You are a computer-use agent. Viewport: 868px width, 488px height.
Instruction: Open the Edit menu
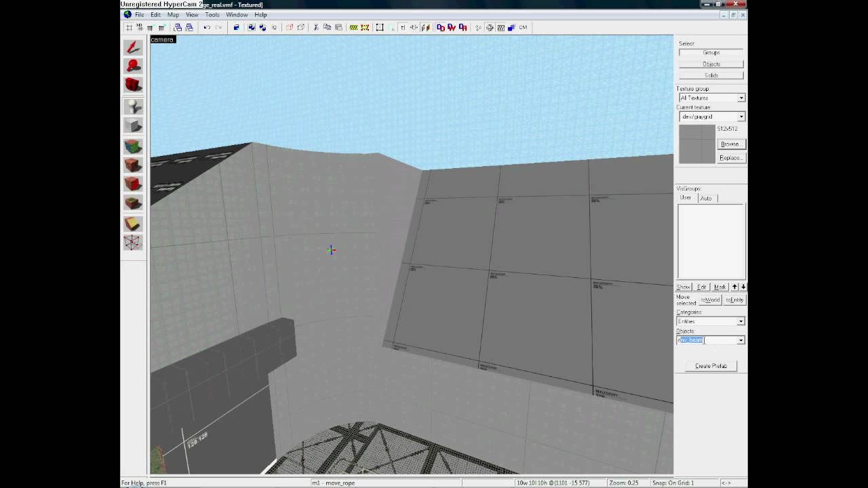(x=155, y=14)
